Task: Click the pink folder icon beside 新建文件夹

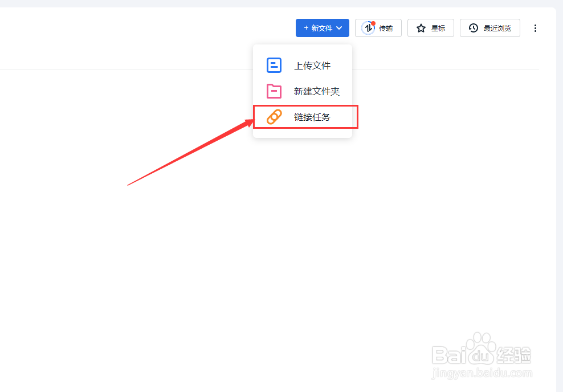Action: [x=274, y=91]
